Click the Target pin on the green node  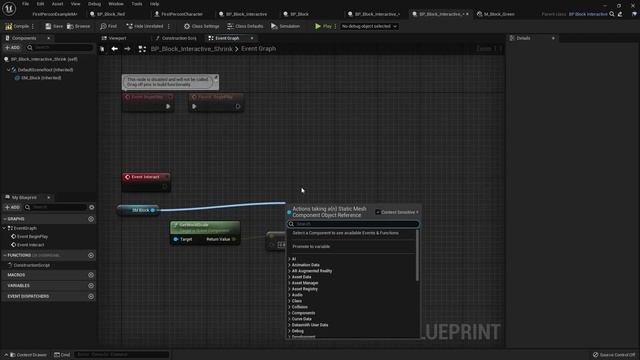pos(176,239)
